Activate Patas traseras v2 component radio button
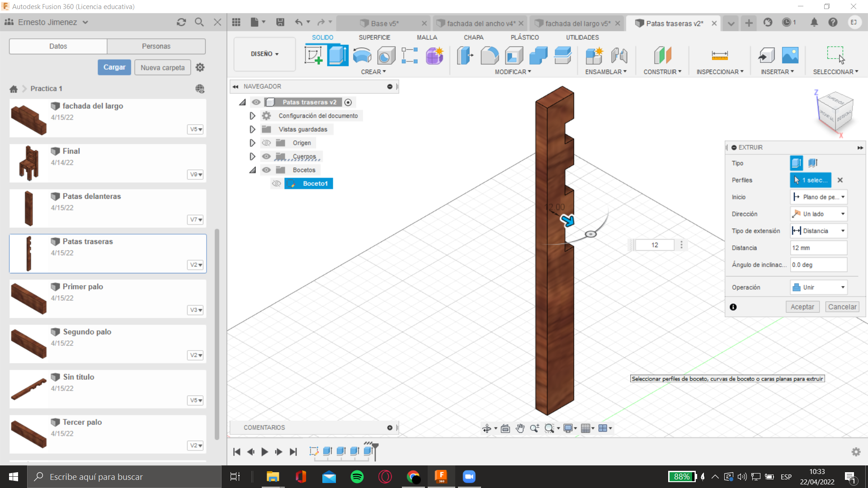868x488 pixels. pyautogui.click(x=348, y=102)
